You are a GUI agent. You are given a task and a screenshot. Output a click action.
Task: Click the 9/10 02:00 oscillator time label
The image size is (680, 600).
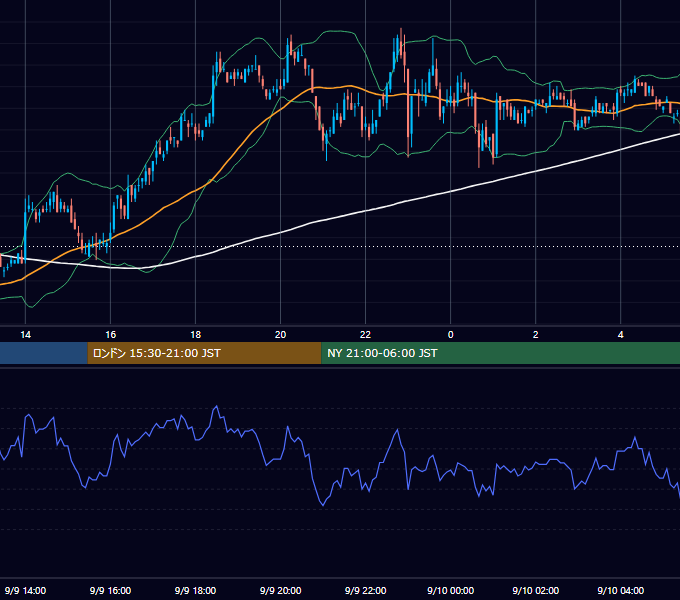coord(536,590)
